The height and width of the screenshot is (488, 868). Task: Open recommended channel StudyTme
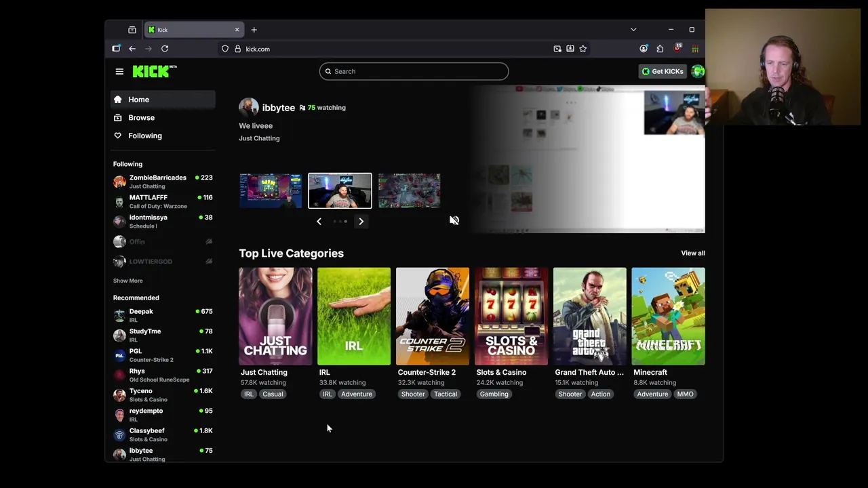coord(163,335)
